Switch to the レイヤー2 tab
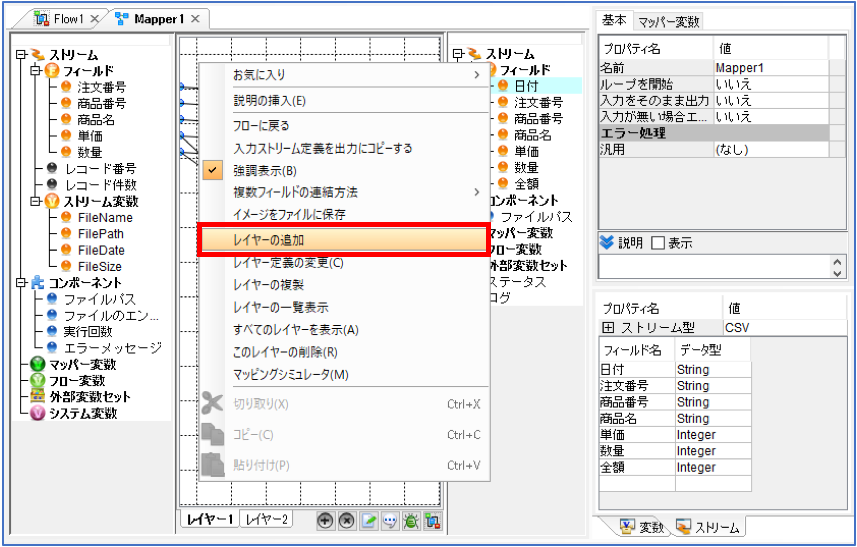 point(266,519)
